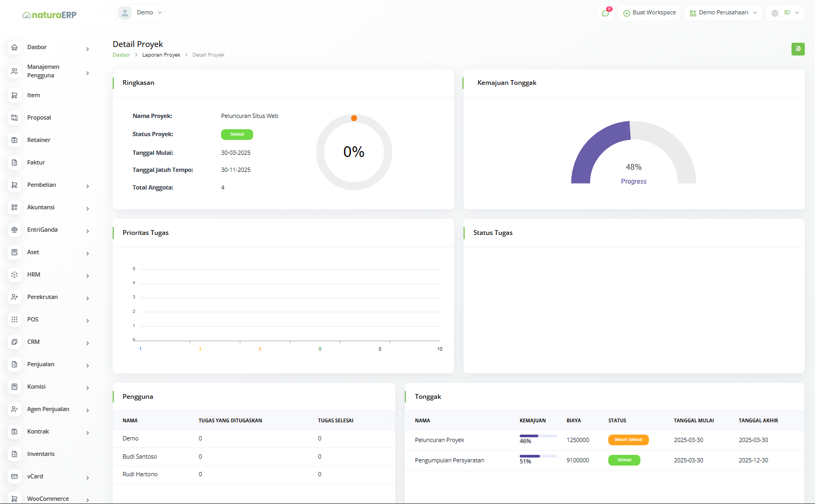Open the Proposal menu entry

[x=39, y=118]
